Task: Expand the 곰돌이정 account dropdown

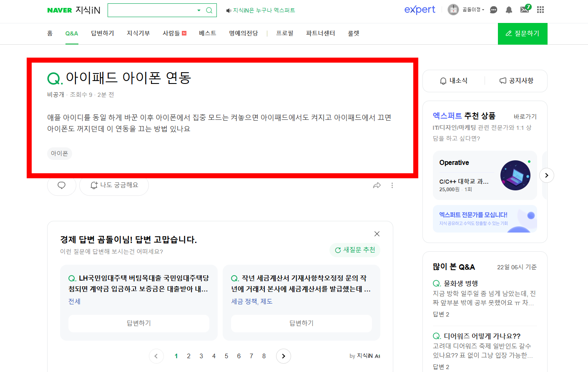Action: click(473, 10)
